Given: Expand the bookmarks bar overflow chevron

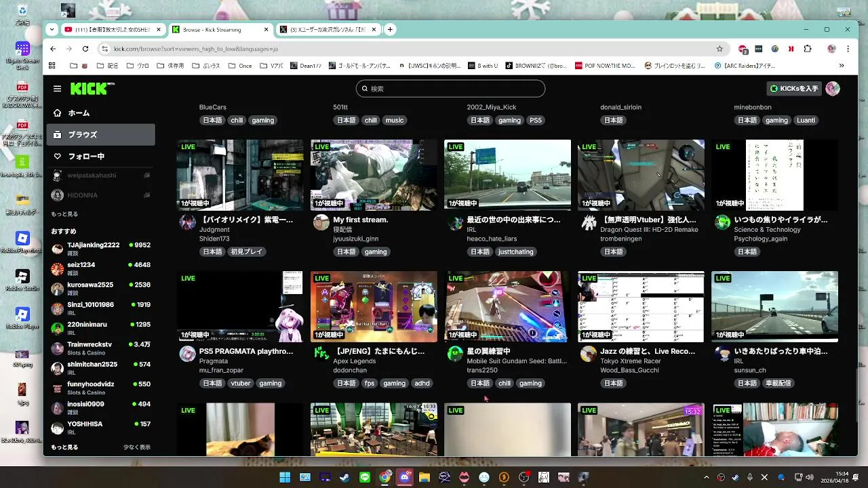Looking at the screenshot, I should point(842,66).
